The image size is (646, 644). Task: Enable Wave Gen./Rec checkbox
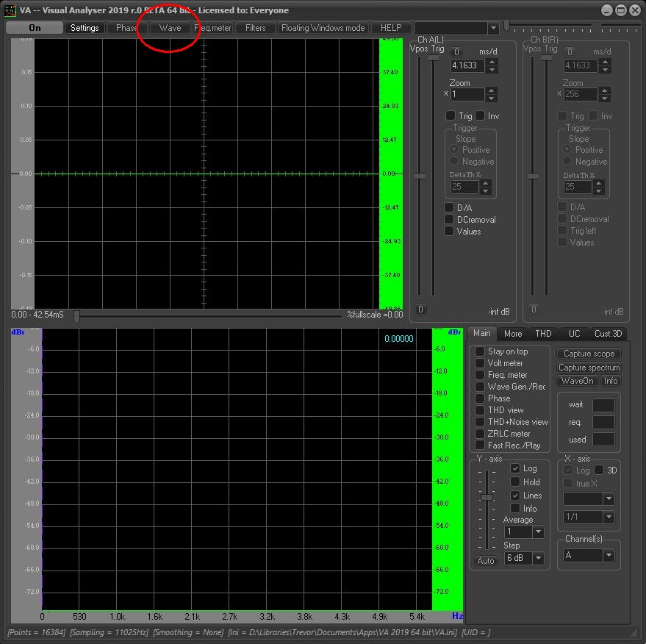480,387
